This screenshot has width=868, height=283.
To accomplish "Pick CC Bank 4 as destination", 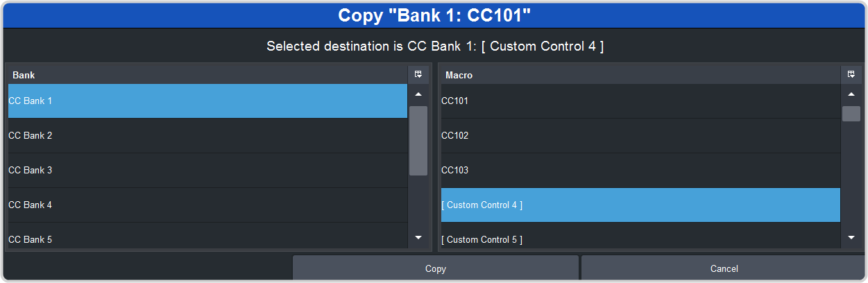I will [207, 205].
